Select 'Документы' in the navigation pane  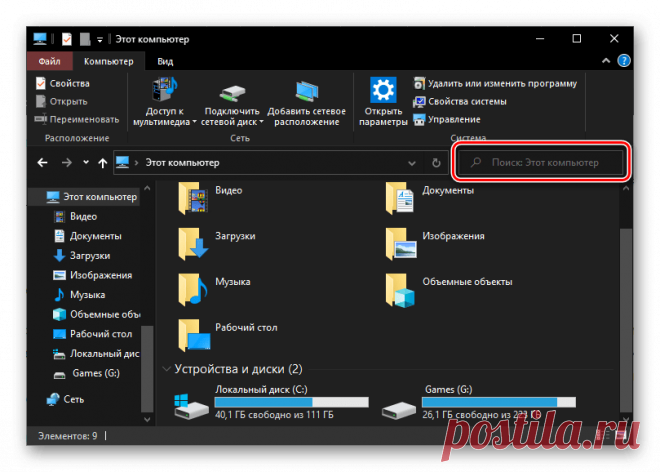pyautogui.click(x=88, y=236)
